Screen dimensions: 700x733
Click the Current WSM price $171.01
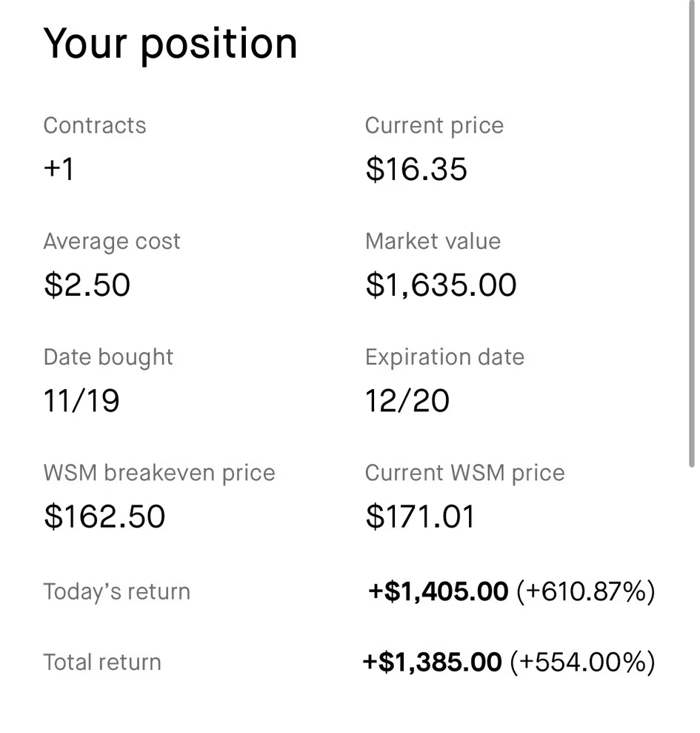click(x=420, y=517)
